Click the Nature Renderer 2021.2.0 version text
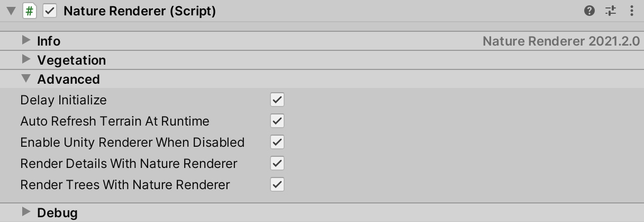 [561, 41]
